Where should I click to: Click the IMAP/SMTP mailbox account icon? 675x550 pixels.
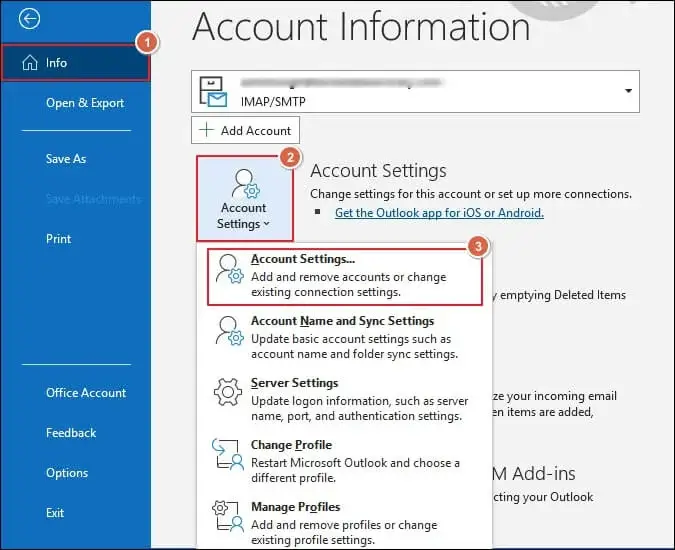click(x=213, y=92)
